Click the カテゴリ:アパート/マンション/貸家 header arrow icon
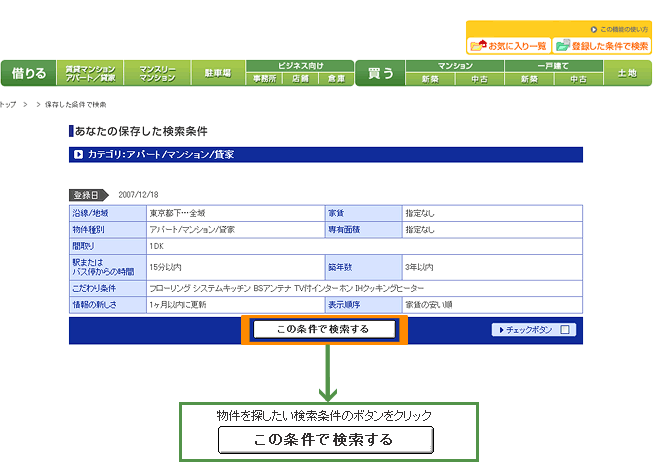Screen dimensions: 654x465 click(x=78, y=155)
